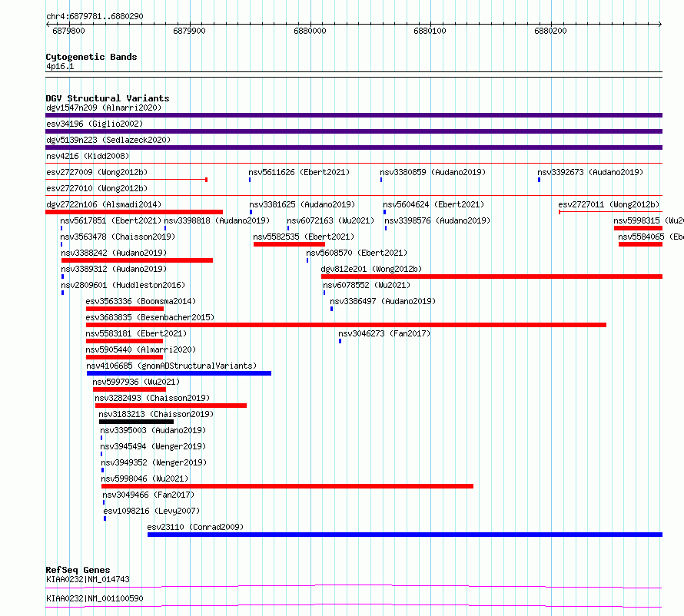Click the red bar under dgv812e201 (Wong2012b)
The image size is (684, 616).
click(492, 277)
